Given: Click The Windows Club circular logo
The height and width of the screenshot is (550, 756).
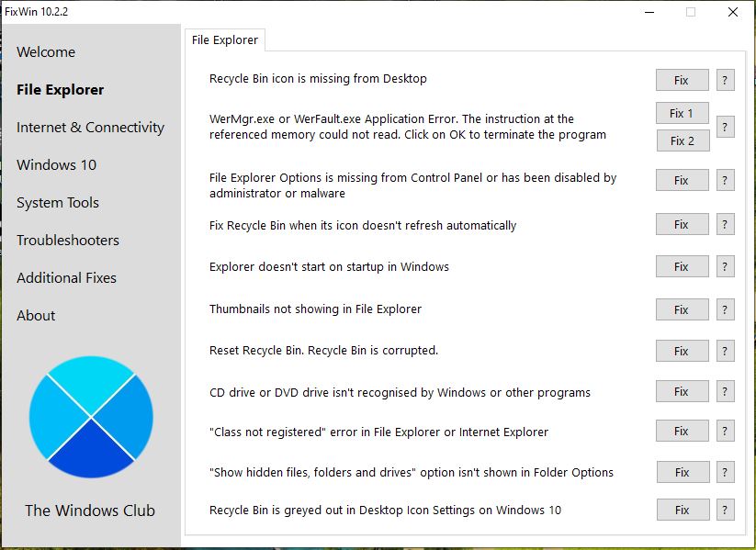Looking at the screenshot, I should (90, 417).
